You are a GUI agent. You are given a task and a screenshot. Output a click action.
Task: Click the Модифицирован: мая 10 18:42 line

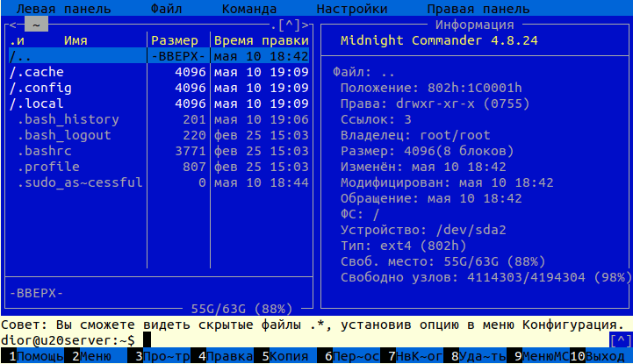pyautogui.click(x=447, y=182)
